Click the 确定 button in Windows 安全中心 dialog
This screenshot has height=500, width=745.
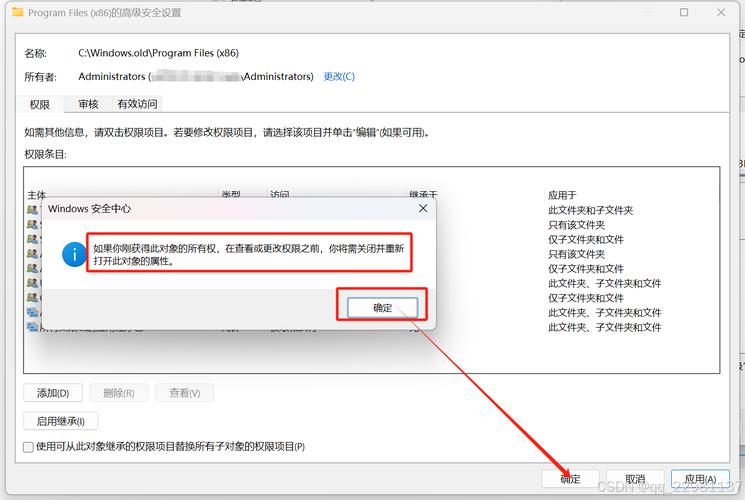pyautogui.click(x=382, y=308)
